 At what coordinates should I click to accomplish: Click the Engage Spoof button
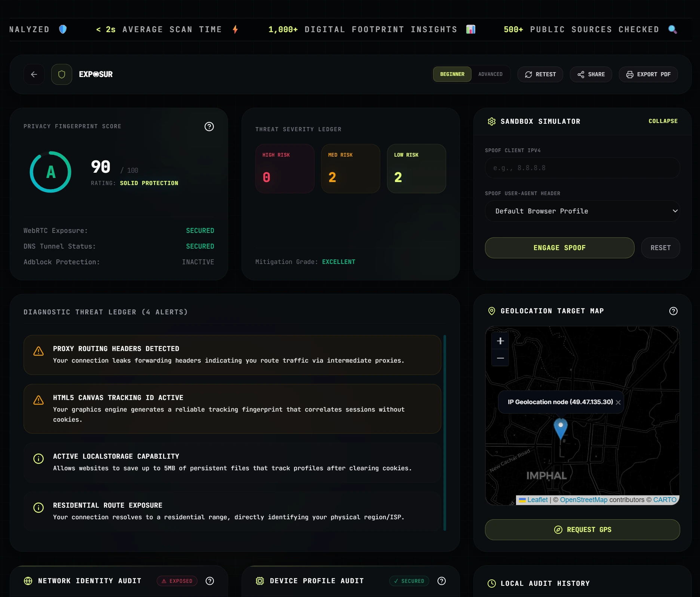(559, 248)
